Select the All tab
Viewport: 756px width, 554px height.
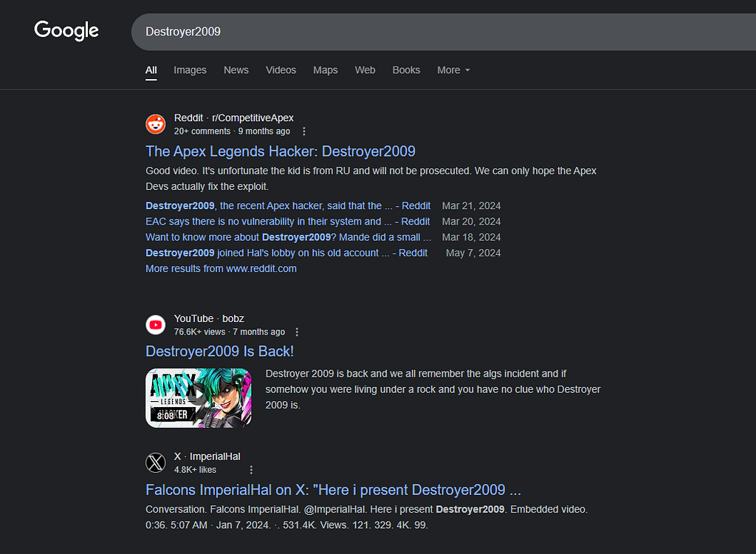[151, 70]
